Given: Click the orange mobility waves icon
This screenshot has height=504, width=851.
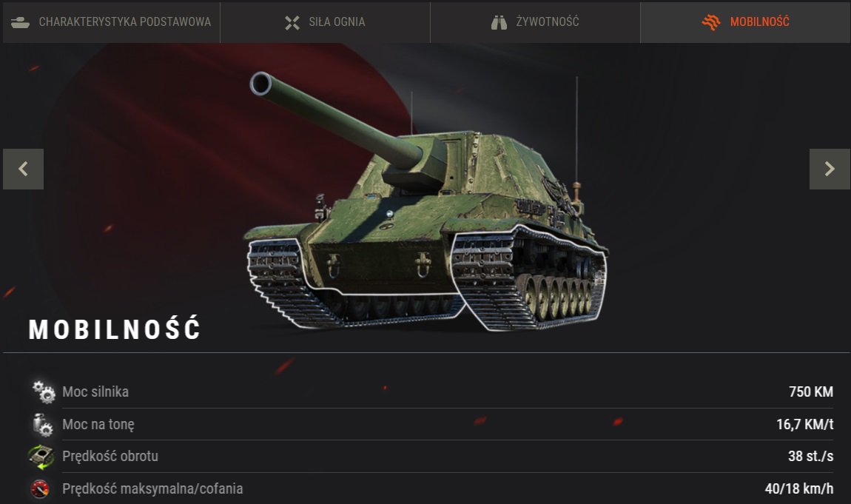Looking at the screenshot, I should (710, 22).
